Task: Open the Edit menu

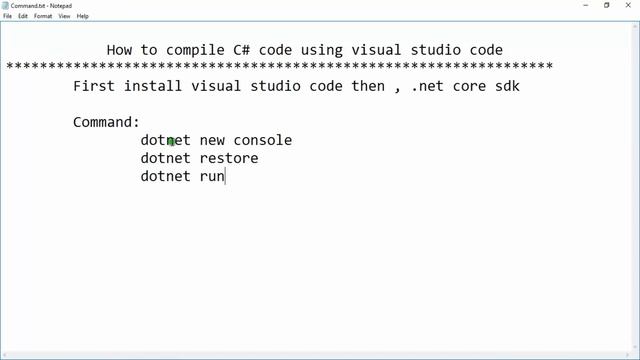Action: (23, 16)
